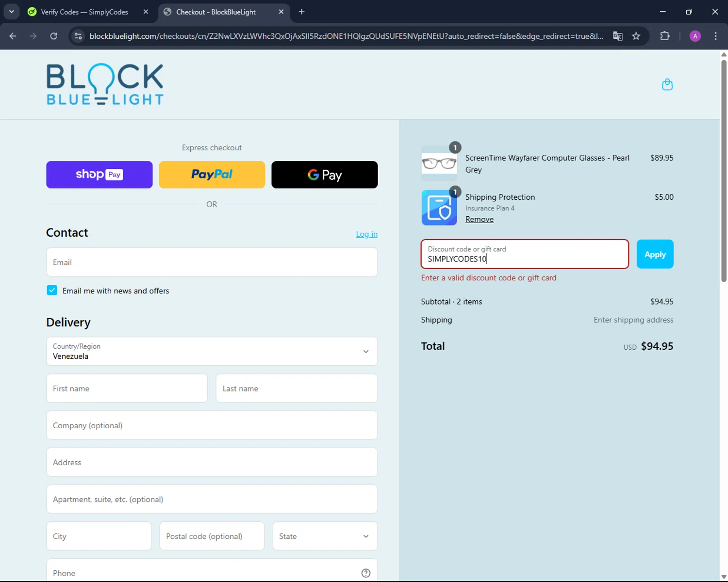The height and width of the screenshot is (582, 728).
Task: Open the Country/Region dropdown
Action: click(x=212, y=351)
